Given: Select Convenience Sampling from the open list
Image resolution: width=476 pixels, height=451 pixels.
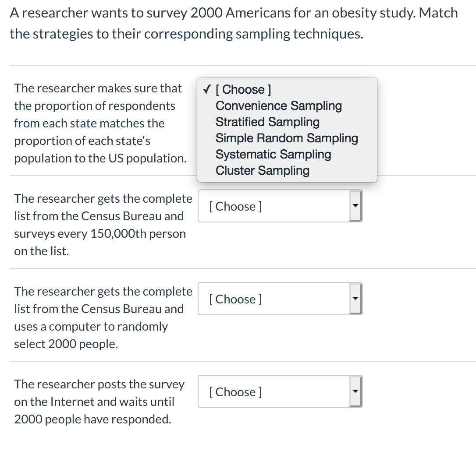Looking at the screenshot, I should tap(278, 106).
